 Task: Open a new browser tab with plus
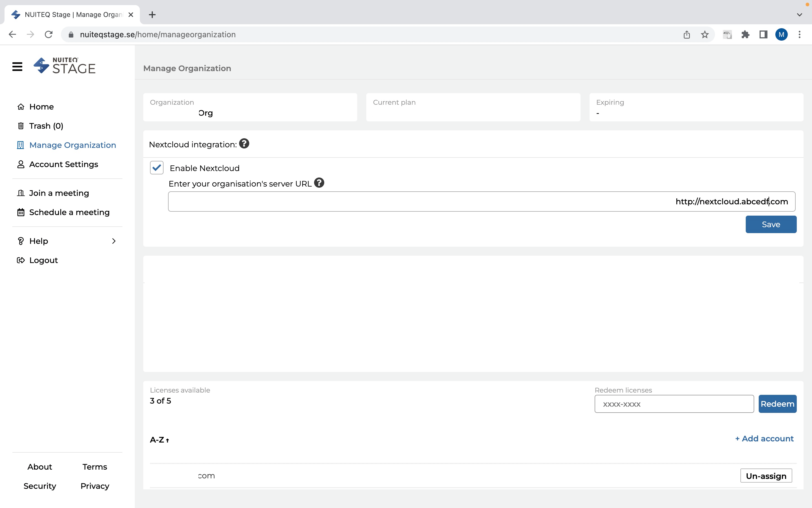[152, 14]
